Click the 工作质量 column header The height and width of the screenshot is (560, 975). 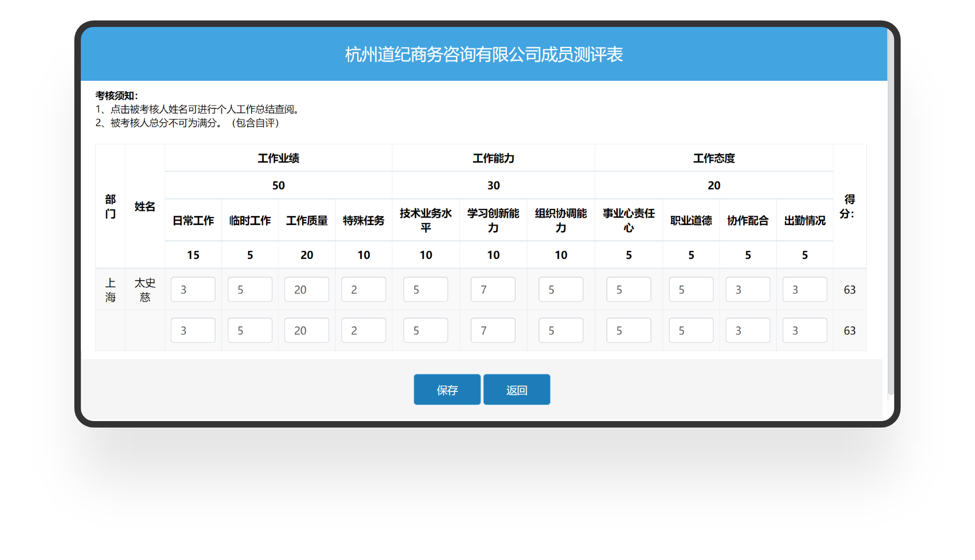[x=307, y=221]
